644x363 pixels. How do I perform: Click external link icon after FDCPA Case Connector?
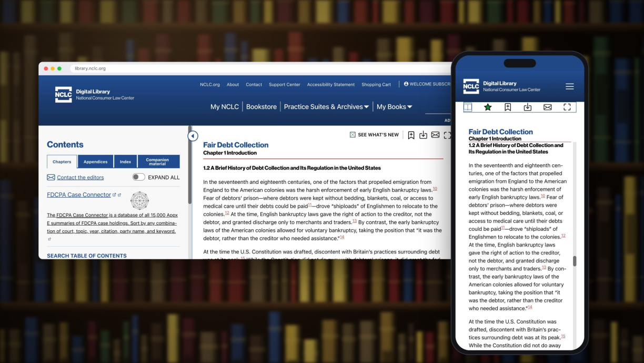tap(114, 195)
